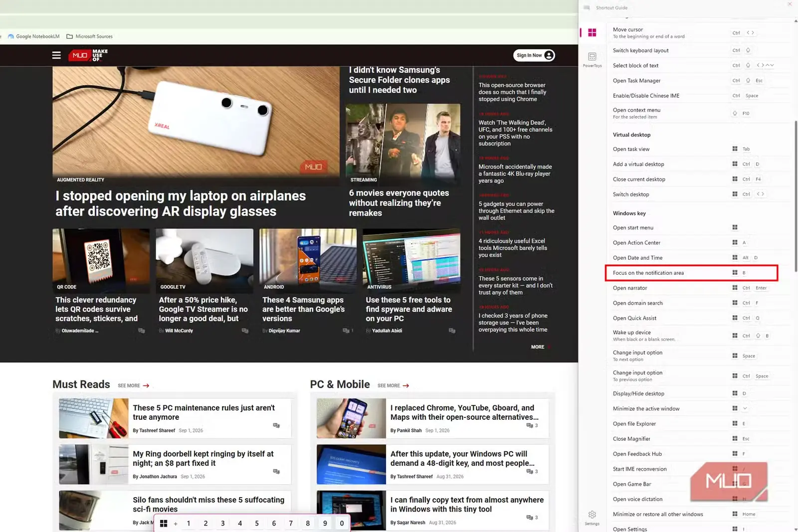The image size is (798, 532).
Task: Click the Shortcut Guide panel vertical scrollbar
Action: pos(796,196)
